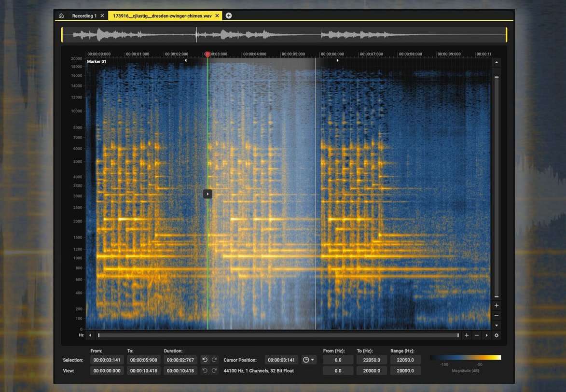The width and height of the screenshot is (566, 392).
Task: Close the dresden-zwinger-chimes.wav tab
Action: tap(217, 15)
